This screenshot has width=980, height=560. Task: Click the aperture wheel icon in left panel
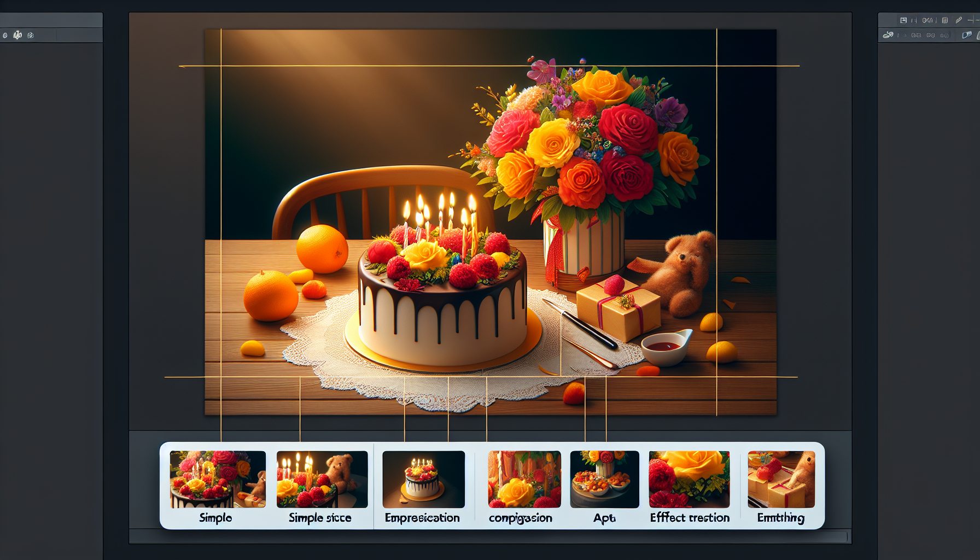click(x=31, y=36)
